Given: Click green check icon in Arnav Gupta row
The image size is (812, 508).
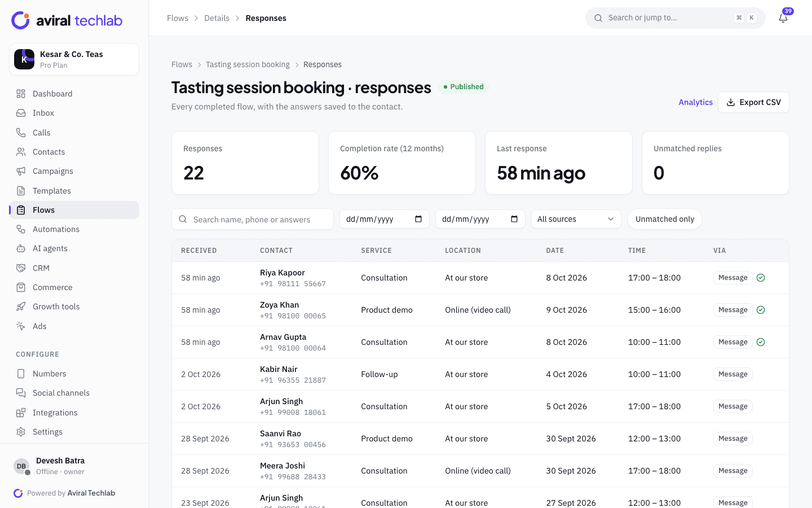Looking at the screenshot, I should pos(761,342).
